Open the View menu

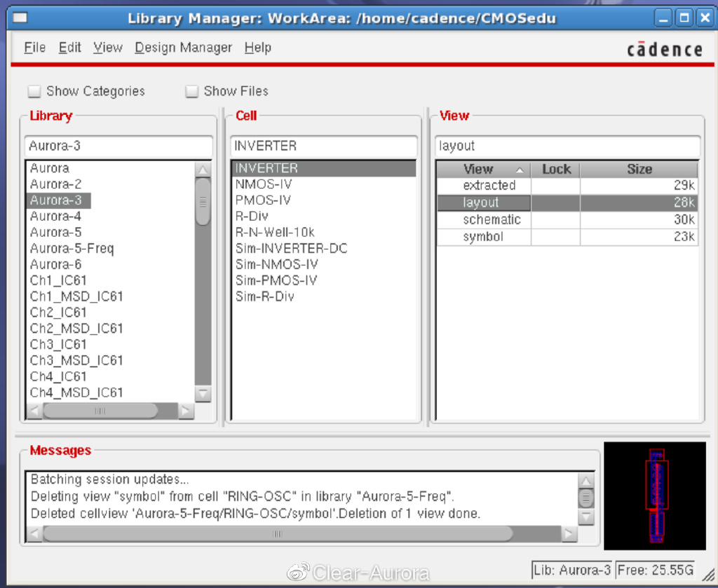(x=108, y=48)
